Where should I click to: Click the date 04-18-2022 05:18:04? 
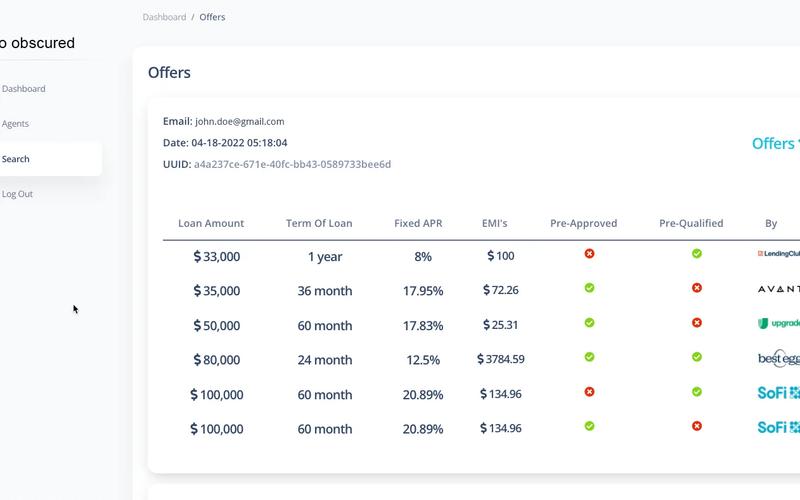pyautogui.click(x=239, y=143)
